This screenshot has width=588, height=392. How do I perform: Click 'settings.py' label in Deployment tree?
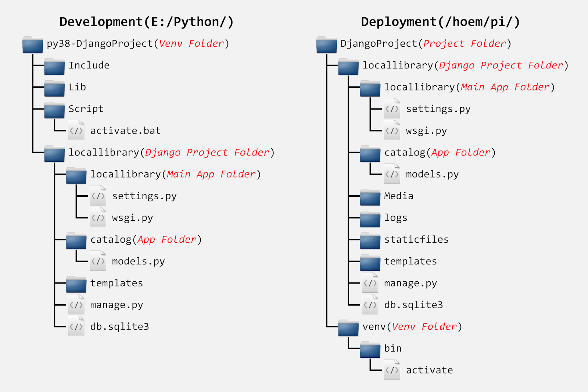(438, 109)
